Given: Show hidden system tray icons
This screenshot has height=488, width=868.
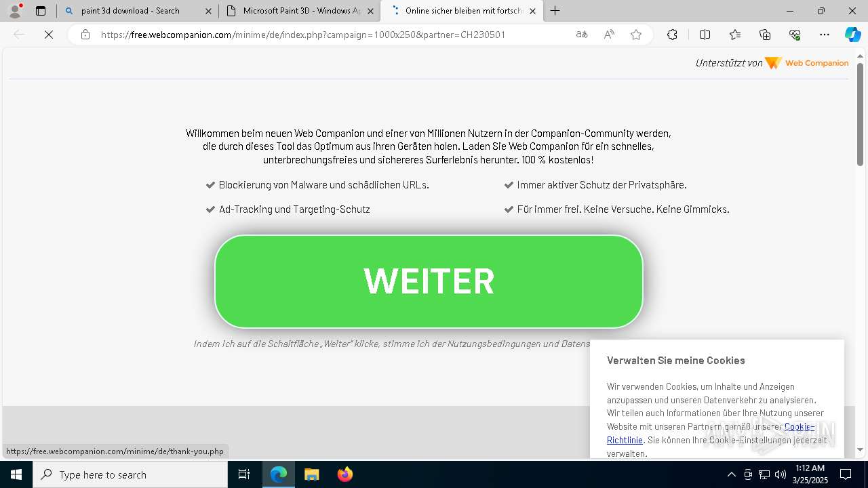Looking at the screenshot, I should [731, 474].
